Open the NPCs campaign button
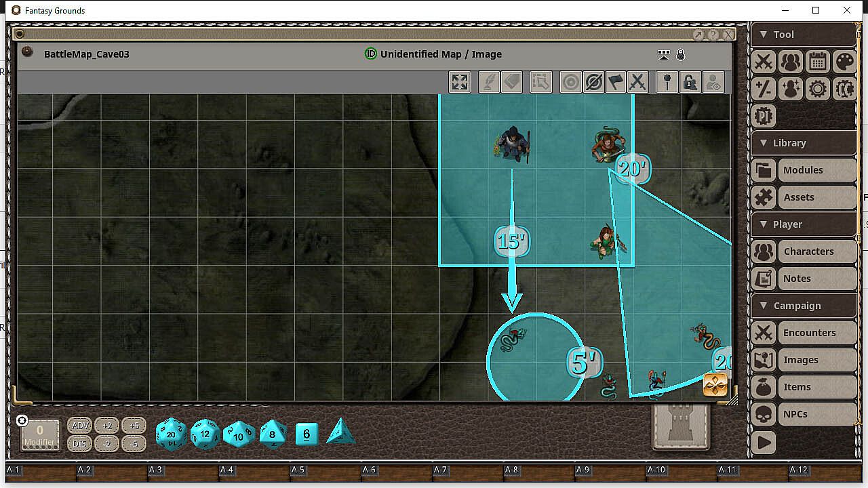This screenshot has width=868, height=488. tap(816, 414)
